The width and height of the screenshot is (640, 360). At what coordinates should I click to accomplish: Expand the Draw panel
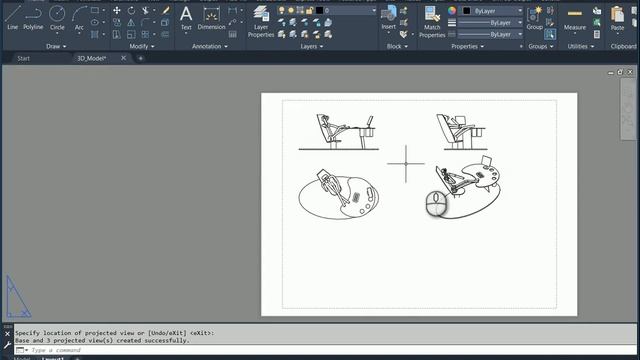(x=56, y=47)
